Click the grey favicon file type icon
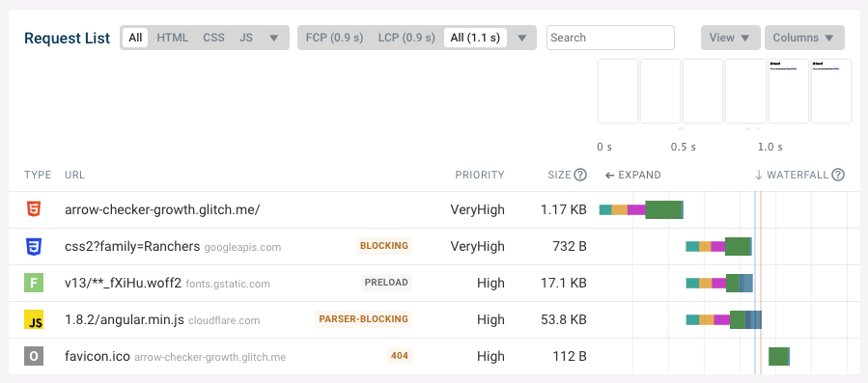 33,356
